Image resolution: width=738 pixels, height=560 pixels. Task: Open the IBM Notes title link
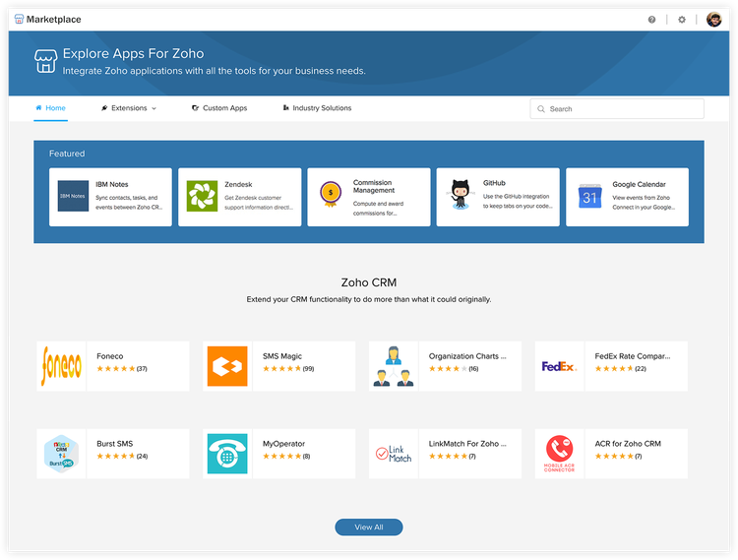tap(112, 184)
